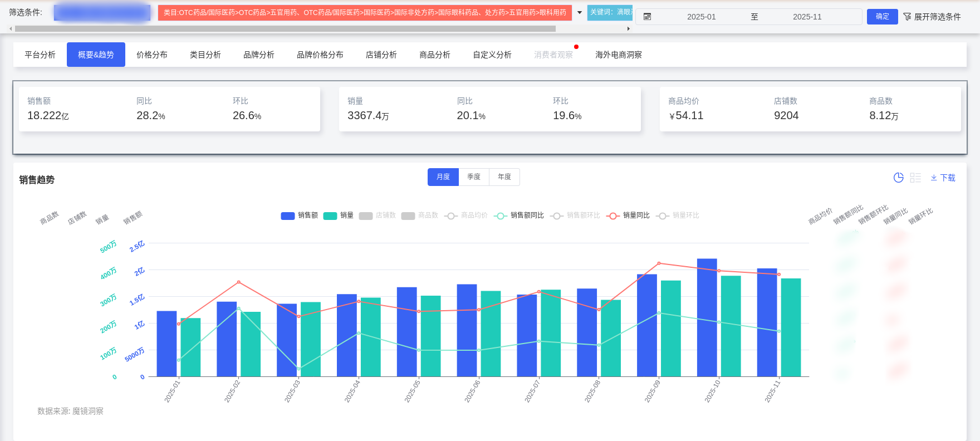Show the 销量环比 legend series
The image size is (980, 441).
click(662, 216)
